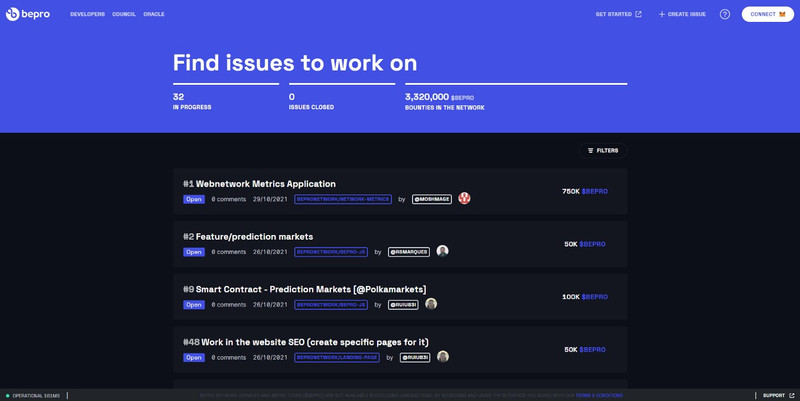Click the Support external link icon
This screenshot has height=401, width=800.
point(792,395)
